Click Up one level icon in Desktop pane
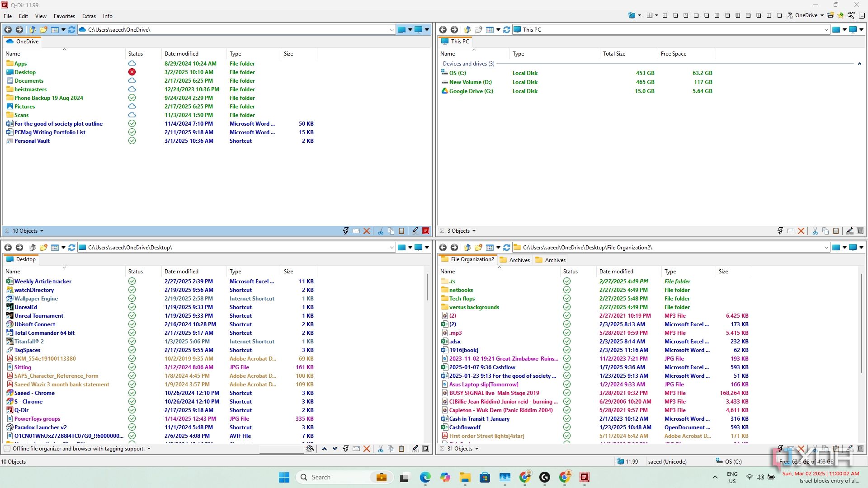 tap(33, 248)
